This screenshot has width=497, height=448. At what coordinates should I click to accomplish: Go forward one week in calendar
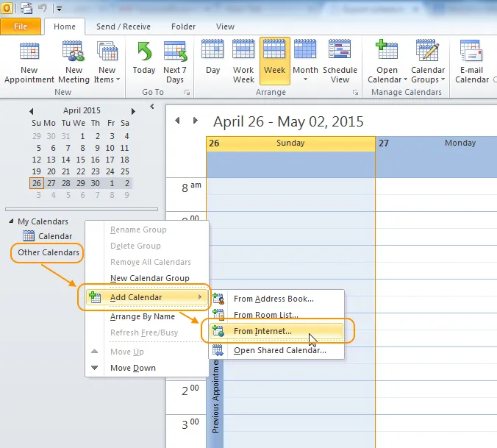pyautogui.click(x=196, y=121)
